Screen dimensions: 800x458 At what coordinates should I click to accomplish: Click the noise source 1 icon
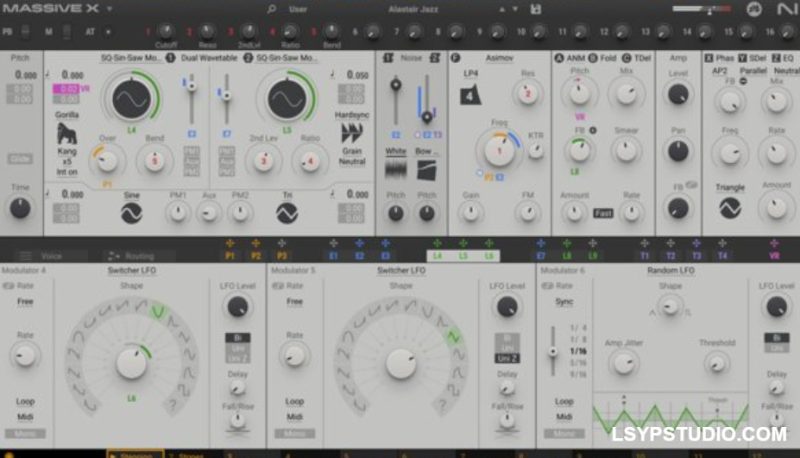[388, 58]
